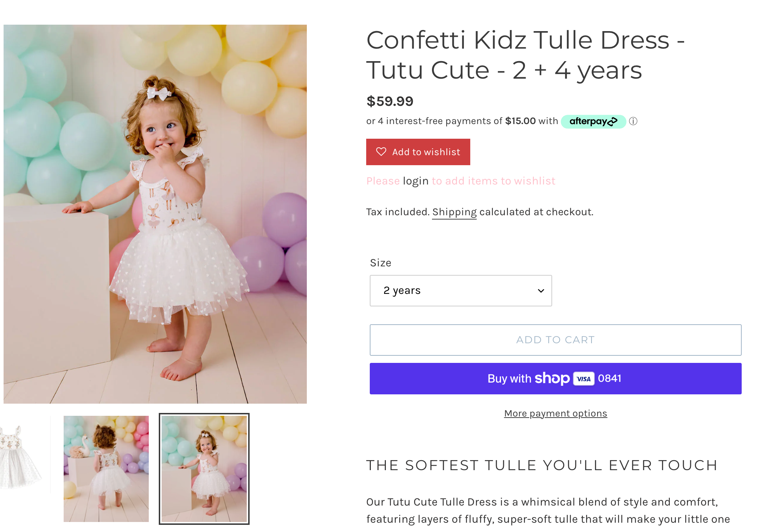Click the Afterpay info circle icon
The height and width of the screenshot is (532, 766).
point(633,121)
